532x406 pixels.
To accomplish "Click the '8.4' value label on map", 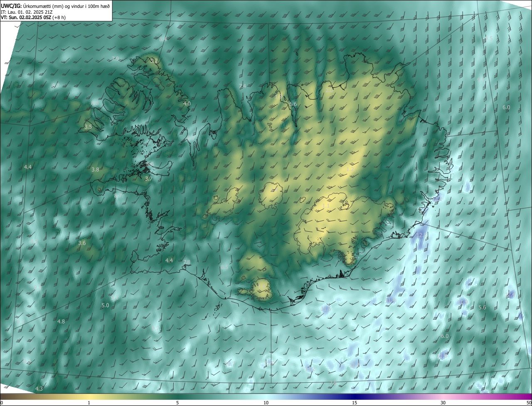I will pyautogui.click(x=163, y=39).
